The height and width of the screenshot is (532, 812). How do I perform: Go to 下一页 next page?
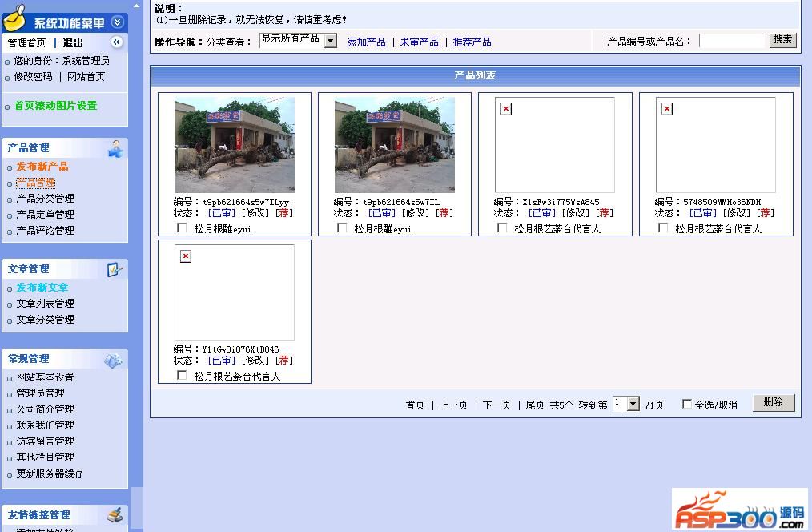pyautogui.click(x=496, y=405)
